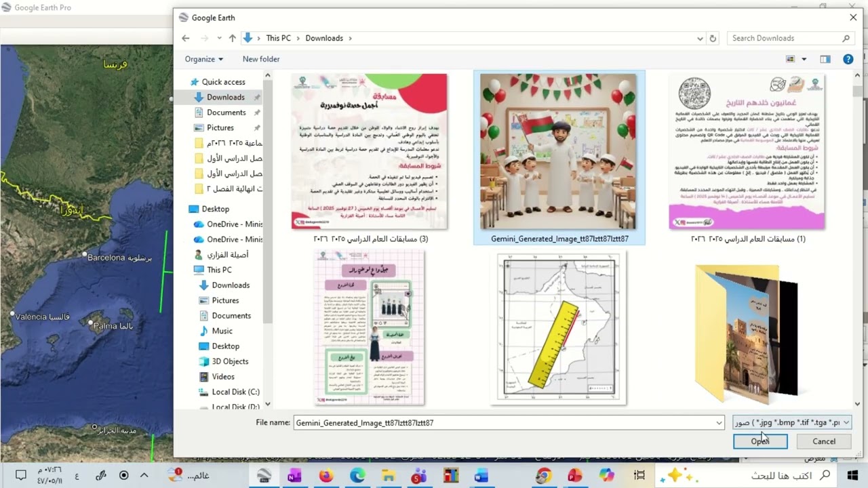The image size is (868, 488).
Task: Expand the address bar history dropdown
Action: pos(700,39)
